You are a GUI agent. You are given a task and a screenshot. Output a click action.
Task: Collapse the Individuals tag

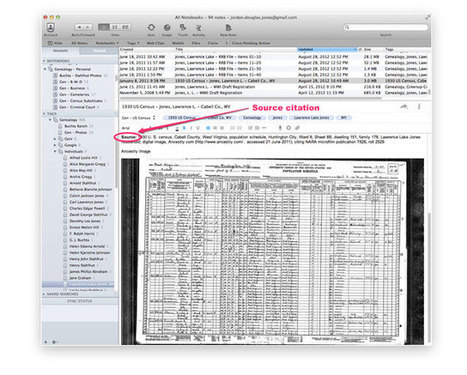point(55,151)
